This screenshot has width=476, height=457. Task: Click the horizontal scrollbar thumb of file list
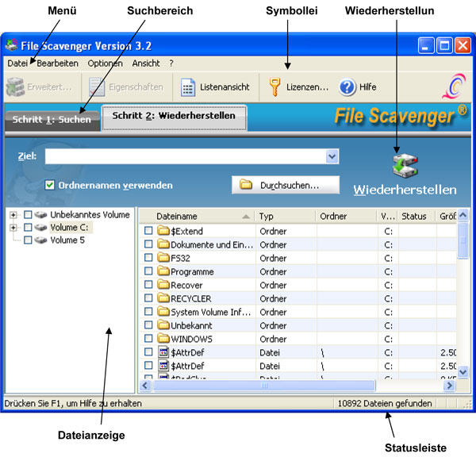[264, 386]
